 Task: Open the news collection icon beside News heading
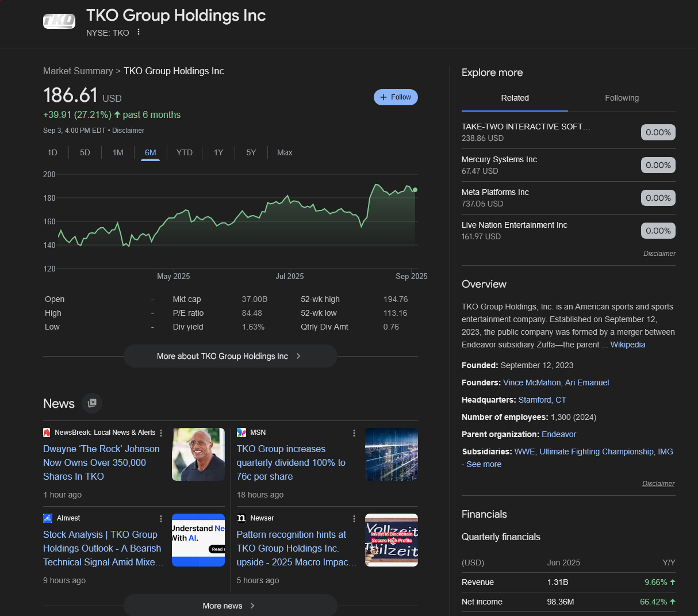(x=92, y=403)
